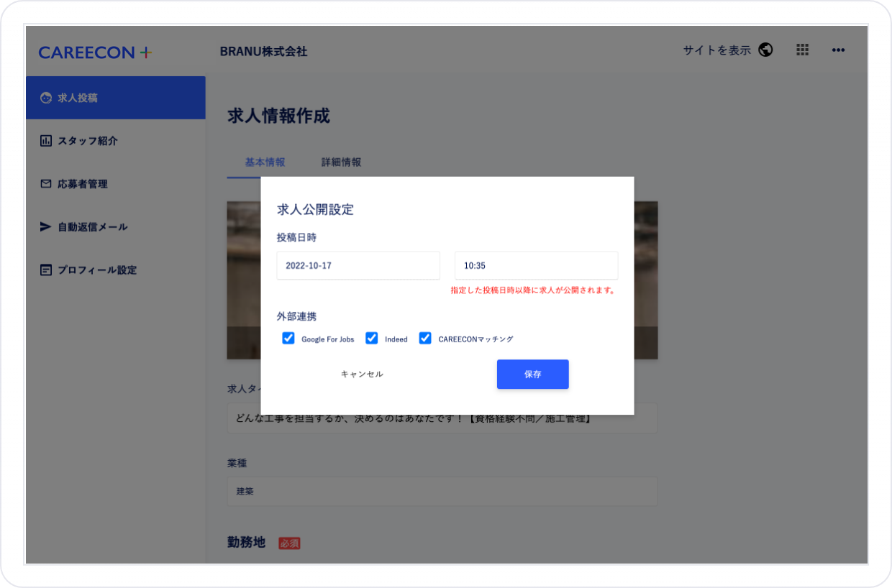Open the app grid launcher icon
Viewport: 892px width, 588px height.
click(802, 50)
